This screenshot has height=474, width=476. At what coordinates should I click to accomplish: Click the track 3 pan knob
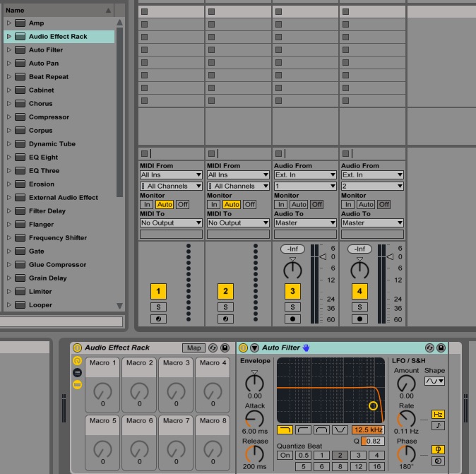tap(292, 270)
